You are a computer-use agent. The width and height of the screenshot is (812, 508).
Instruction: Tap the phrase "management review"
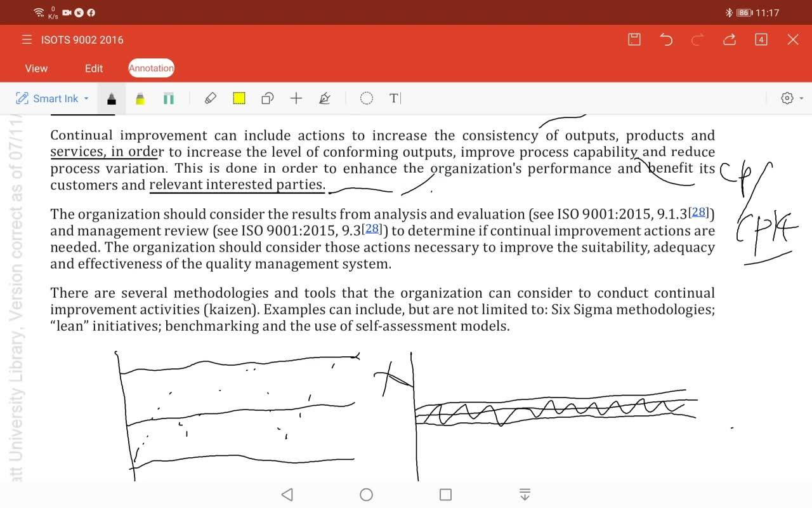click(x=143, y=231)
